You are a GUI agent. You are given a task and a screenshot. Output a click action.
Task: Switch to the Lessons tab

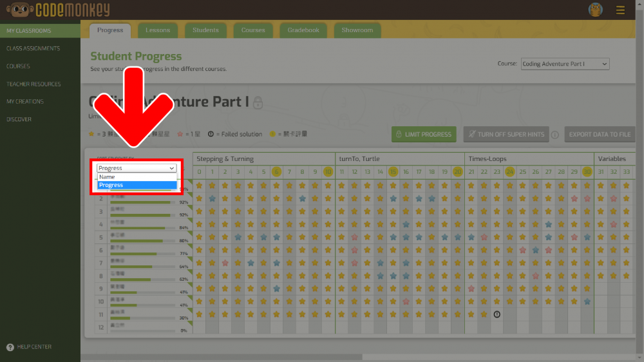(158, 30)
